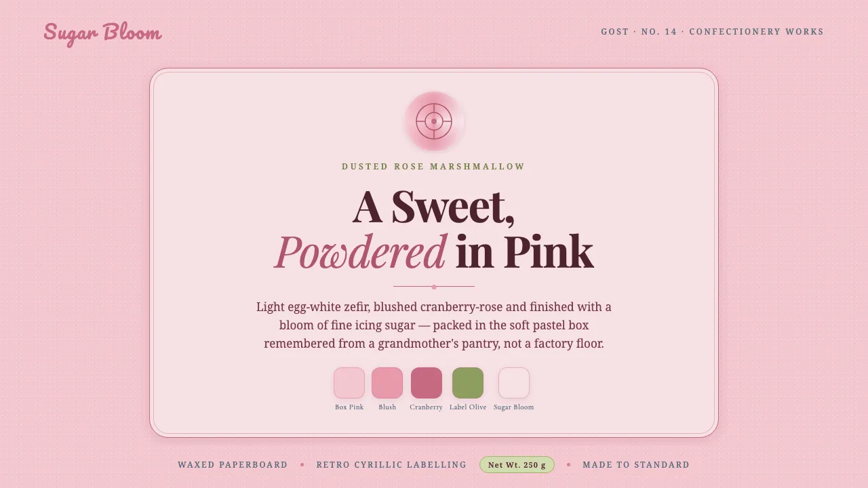Choose the Label Olive swatch
868x488 pixels.
click(468, 383)
